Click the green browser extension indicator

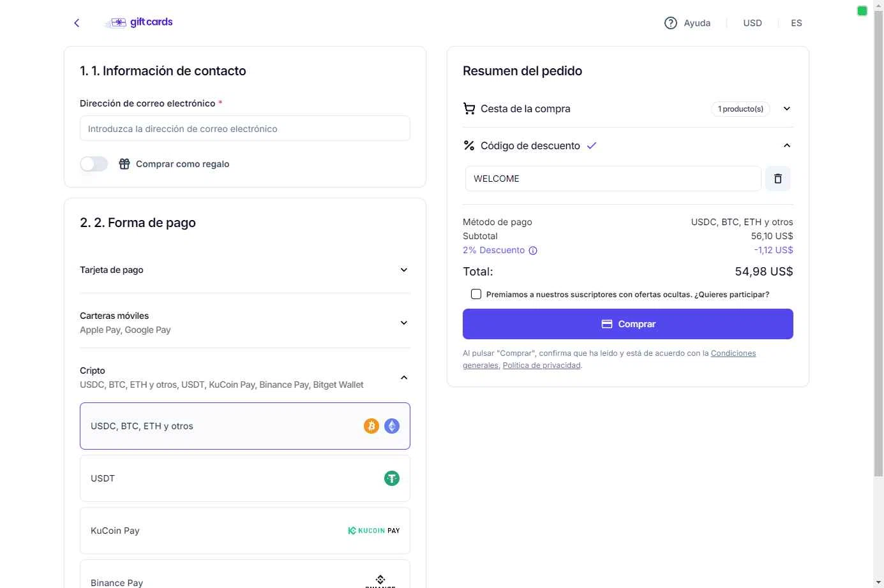[x=862, y=11]
